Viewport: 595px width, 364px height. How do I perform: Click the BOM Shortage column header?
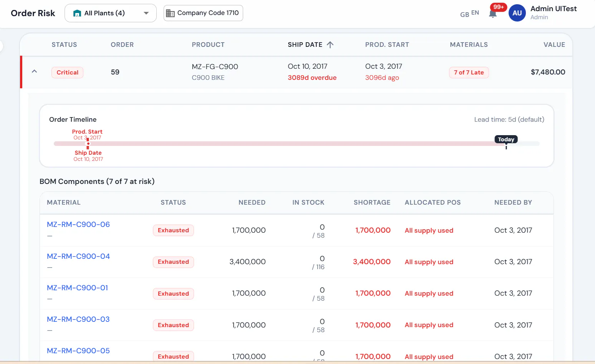[x=372, y=202]
